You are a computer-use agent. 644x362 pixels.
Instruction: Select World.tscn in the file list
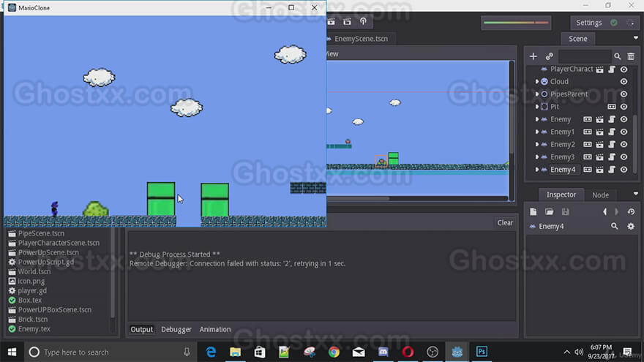point(34,272)
